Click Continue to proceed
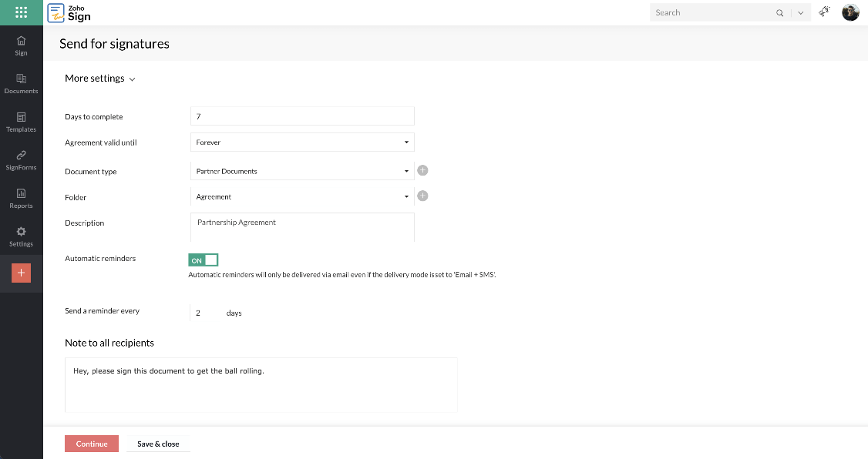The image size is (868, 459). 92,444
